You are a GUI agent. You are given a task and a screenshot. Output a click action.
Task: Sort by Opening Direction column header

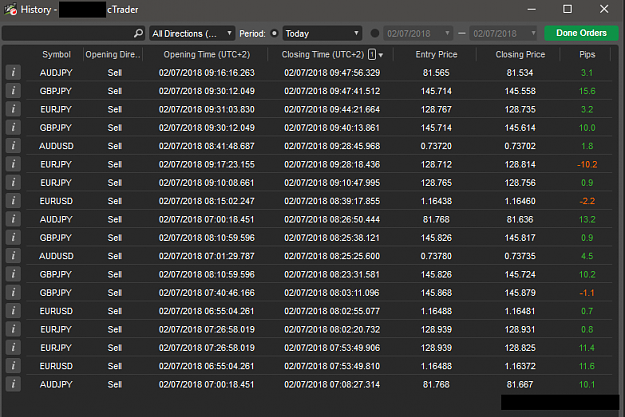click(x=113, y=55)
